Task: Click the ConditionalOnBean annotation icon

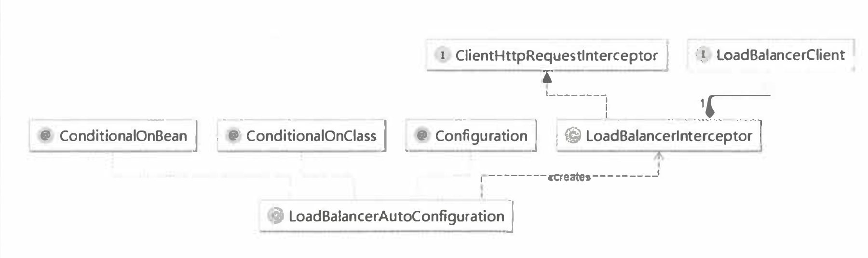Action: click(46, 136)
